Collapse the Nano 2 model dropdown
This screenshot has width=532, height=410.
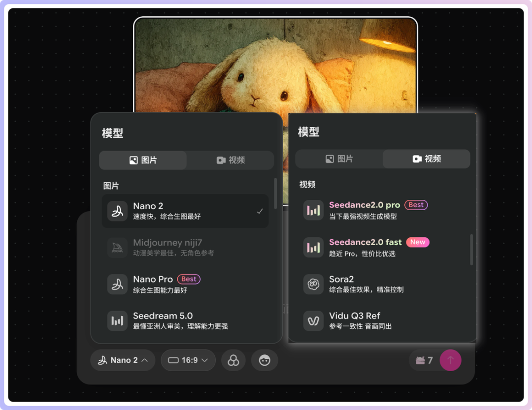(123, 360)
